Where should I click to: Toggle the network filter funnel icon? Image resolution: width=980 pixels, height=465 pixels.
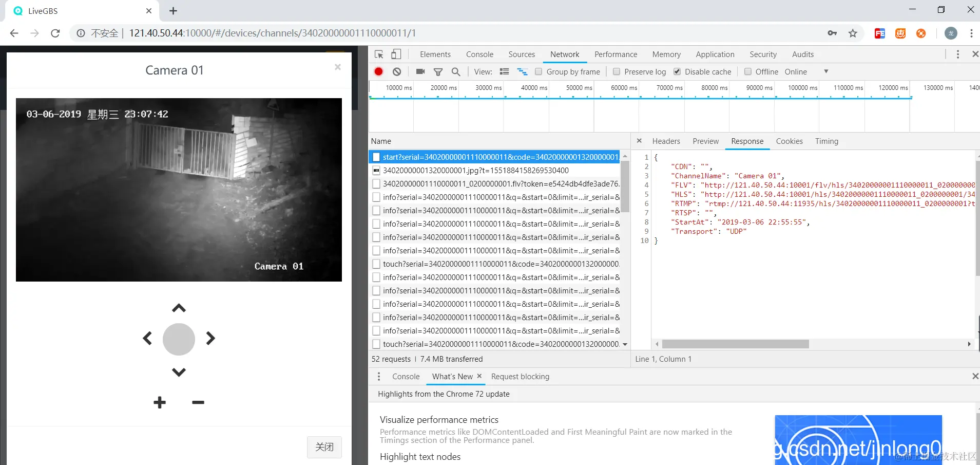tap(438, 72)
